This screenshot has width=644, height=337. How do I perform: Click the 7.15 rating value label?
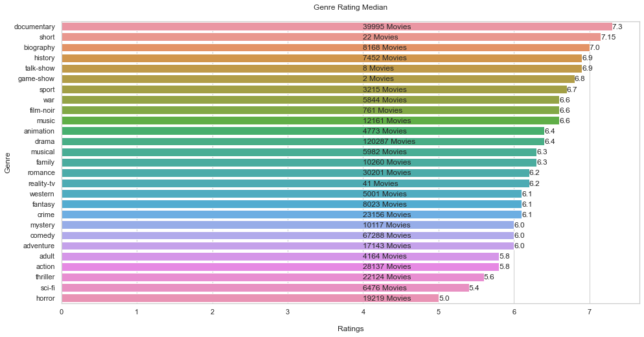coord(608,37)
